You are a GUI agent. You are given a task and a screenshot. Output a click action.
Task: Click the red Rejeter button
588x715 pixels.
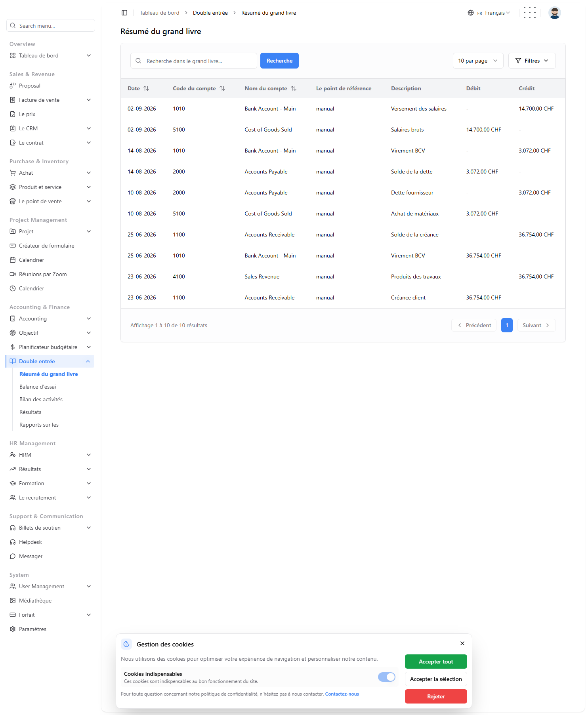click(436, 696)
